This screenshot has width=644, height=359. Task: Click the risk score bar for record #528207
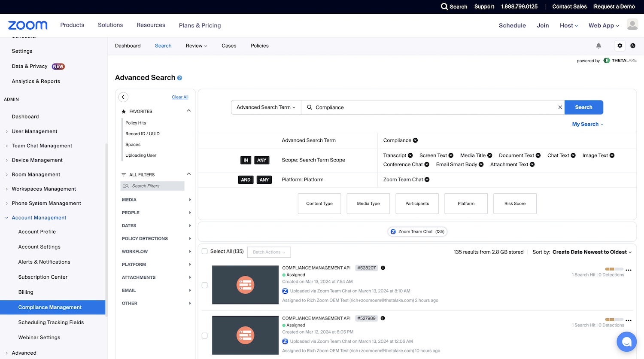pos(614,269)
